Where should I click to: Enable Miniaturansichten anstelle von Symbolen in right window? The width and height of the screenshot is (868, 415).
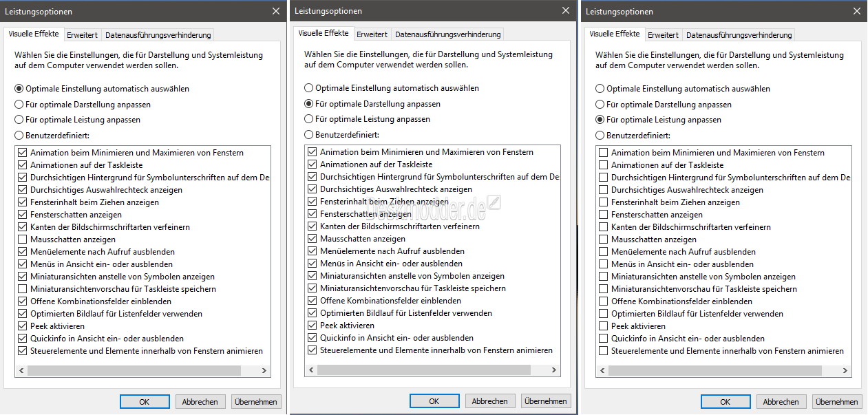(x=604, y=277)
